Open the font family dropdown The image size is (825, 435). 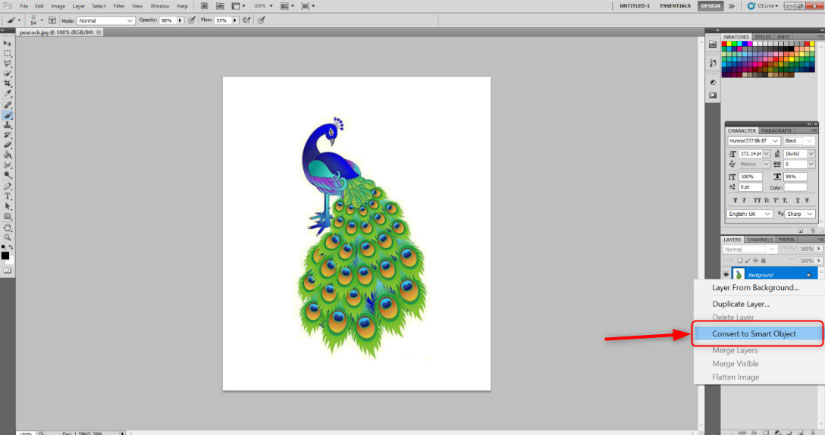tap(753, 141)
